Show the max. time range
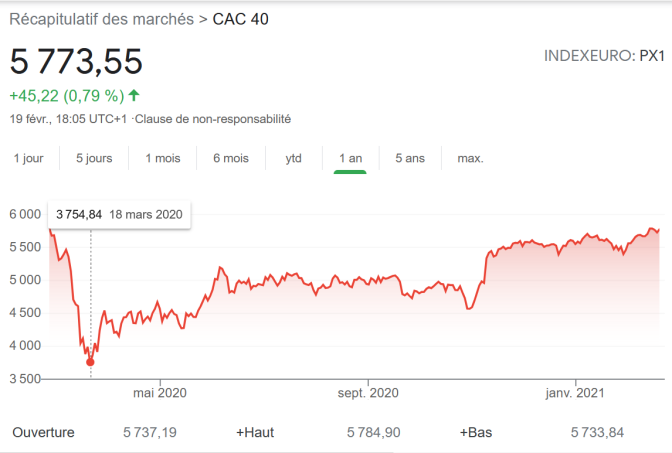Image resolution: width=672 pixels, height=453 pixels. click(470, 158)
